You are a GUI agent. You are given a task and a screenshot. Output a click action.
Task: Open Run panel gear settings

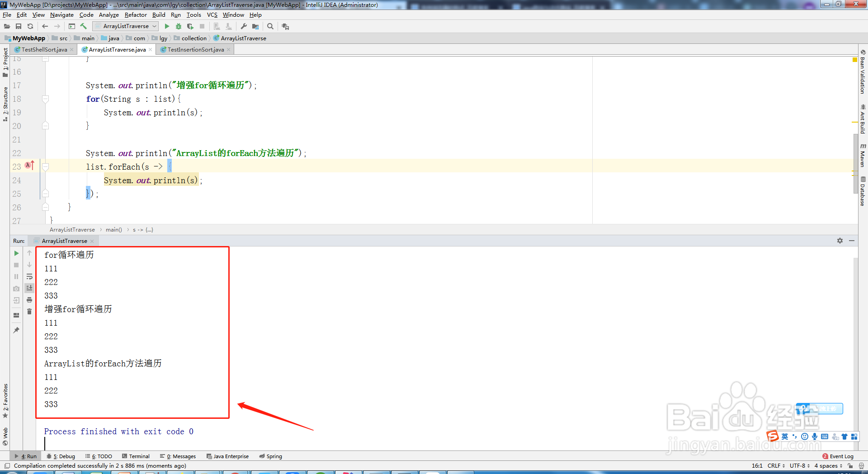(x=840, y=241)
